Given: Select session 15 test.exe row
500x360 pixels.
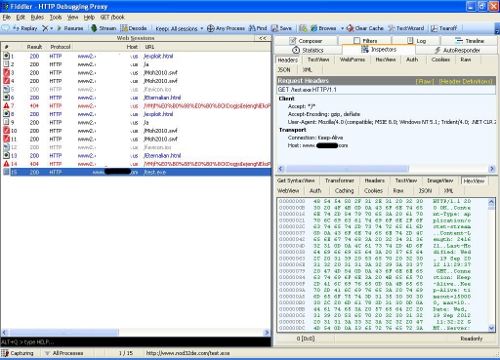Looking at the screenshot, I should click(136, 172).
